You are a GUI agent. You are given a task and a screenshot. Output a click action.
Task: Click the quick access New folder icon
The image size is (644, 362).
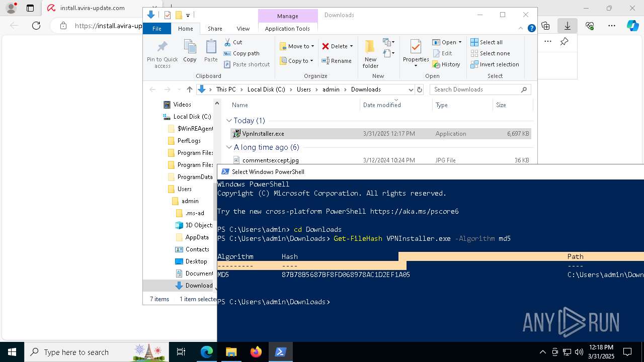tap(178, 15)
